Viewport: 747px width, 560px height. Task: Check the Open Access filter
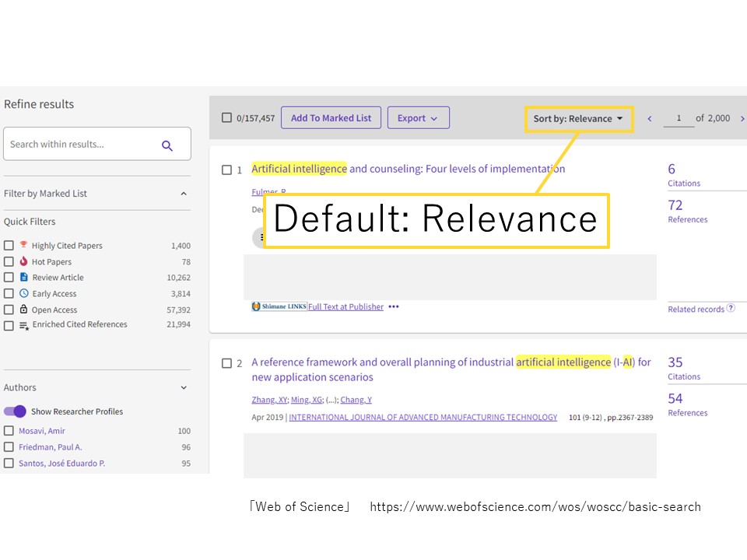point(9,310)
